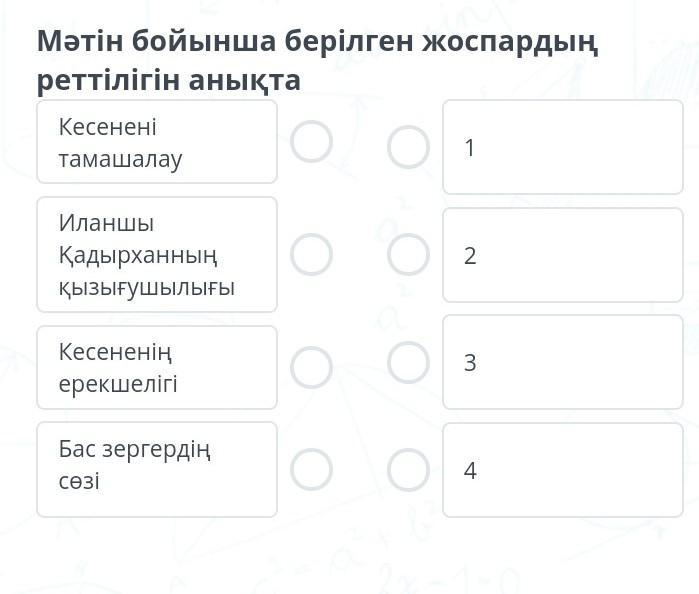Click the answer box numbered 1

point(562,147)
